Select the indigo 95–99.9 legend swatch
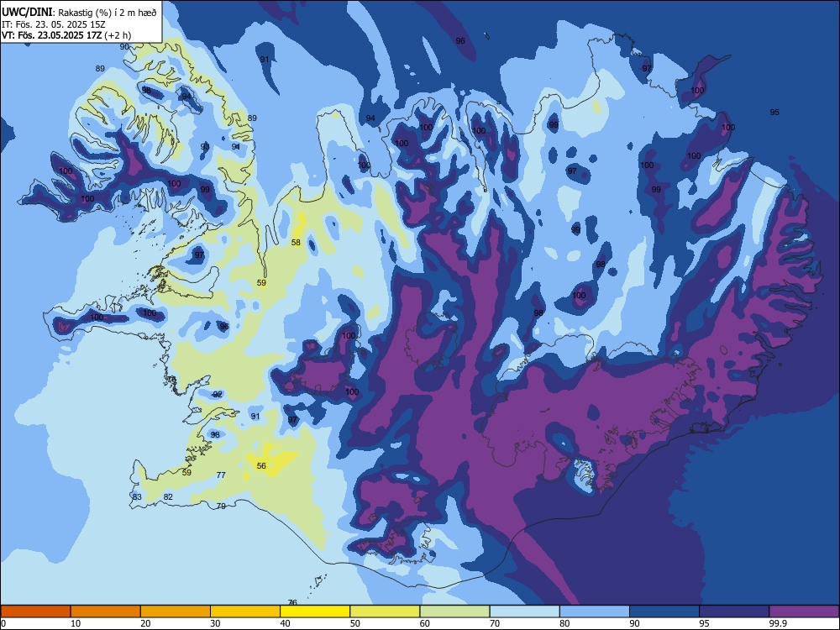This screenshot has width=840, height=630. click(734, 612)
